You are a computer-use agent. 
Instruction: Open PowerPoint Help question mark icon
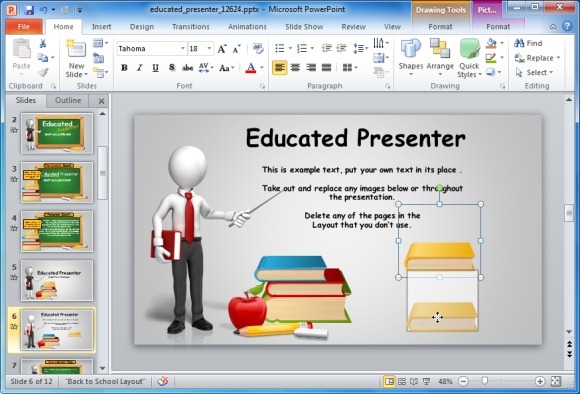[x=567, y=26]
